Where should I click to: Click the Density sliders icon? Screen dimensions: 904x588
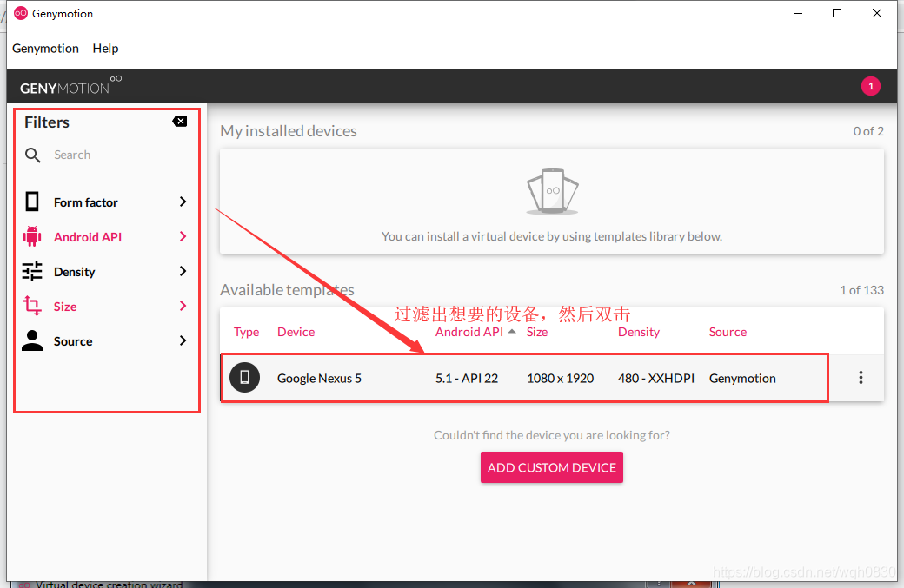click(32, 271)
